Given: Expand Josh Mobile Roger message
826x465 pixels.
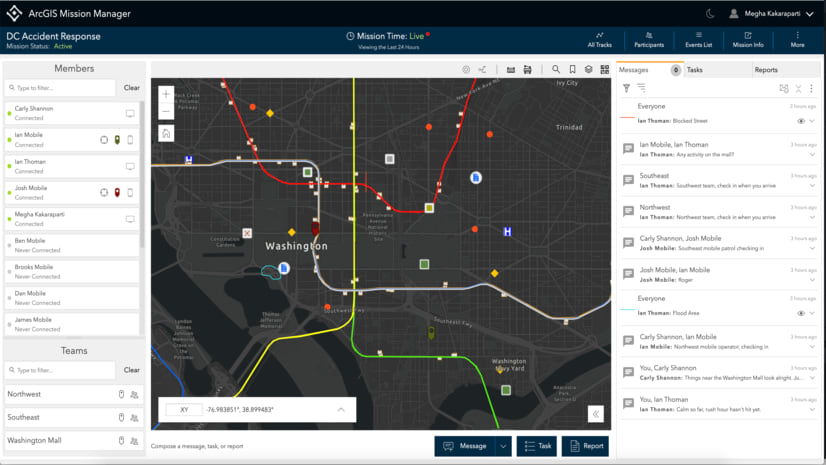Looking at the screenshot, I should tap(812, 280).
